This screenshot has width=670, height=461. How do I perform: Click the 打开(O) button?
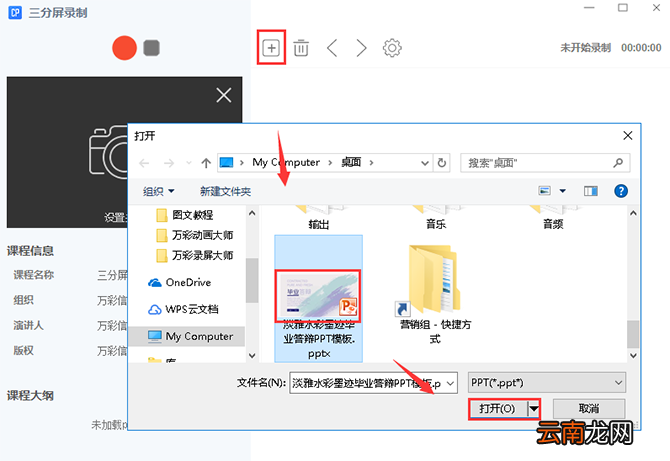click(497, 409)
